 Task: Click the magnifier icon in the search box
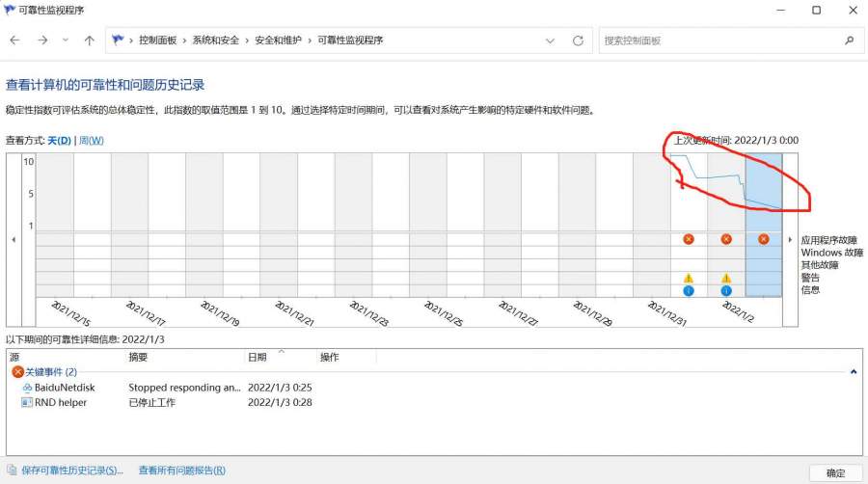[849, 40]
